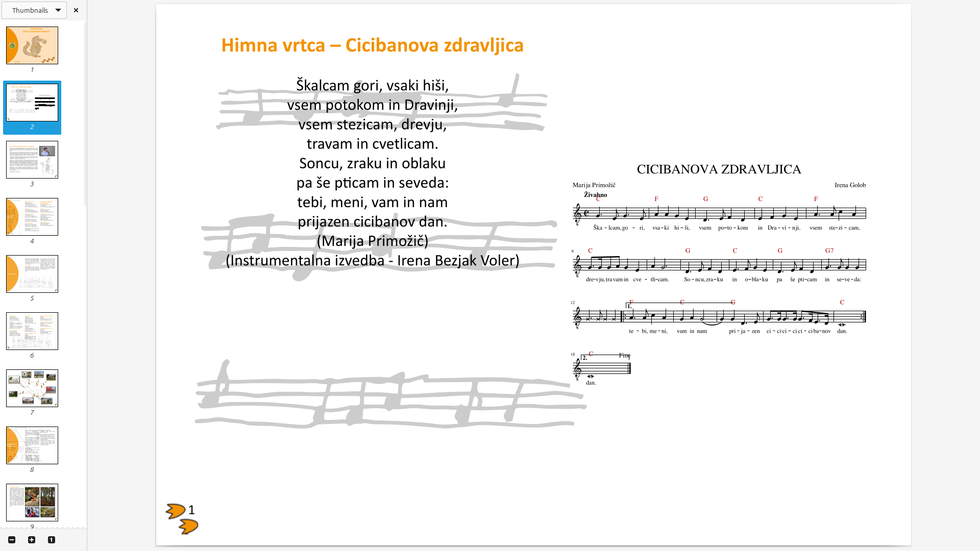Open the Thumbnails sidebar dropdown
The image size is (980, 551).
tap(34, 10)
